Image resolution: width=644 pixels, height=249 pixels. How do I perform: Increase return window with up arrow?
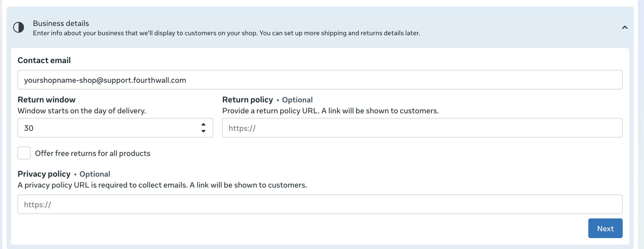click(x=203, y=124)
